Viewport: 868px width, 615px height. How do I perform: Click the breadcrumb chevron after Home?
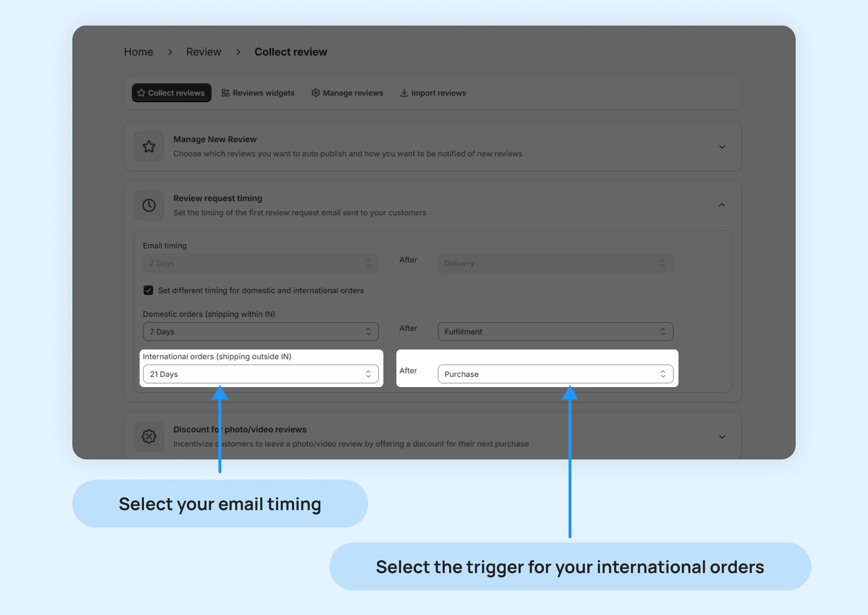pos(170,52)
